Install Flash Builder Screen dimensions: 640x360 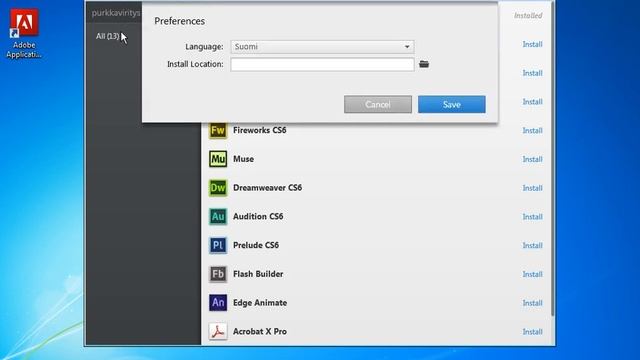533,274
